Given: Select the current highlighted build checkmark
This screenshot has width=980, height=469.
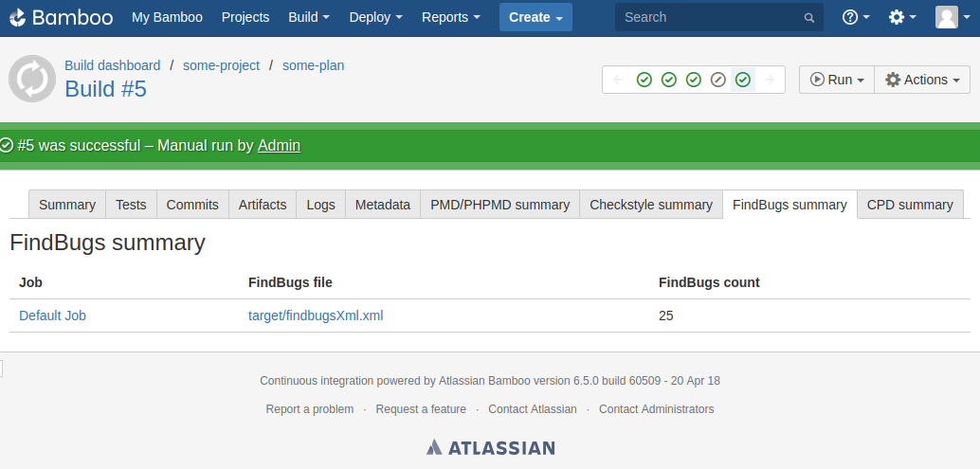Looking at the screenshot, I should click(742, 80).
